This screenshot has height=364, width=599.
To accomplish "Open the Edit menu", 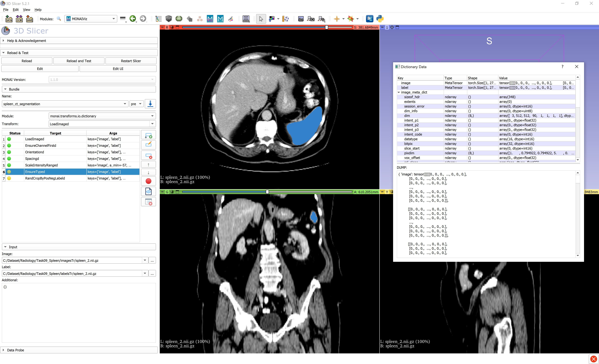I will 16,10.
